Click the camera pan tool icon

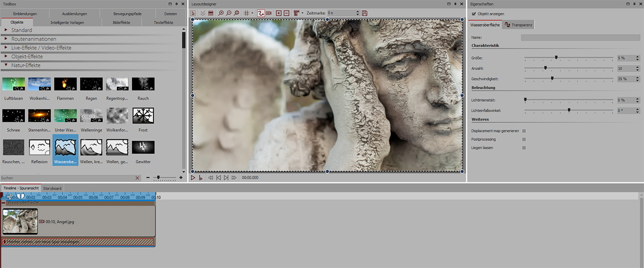pyautogui.click(x=269, y=13)
